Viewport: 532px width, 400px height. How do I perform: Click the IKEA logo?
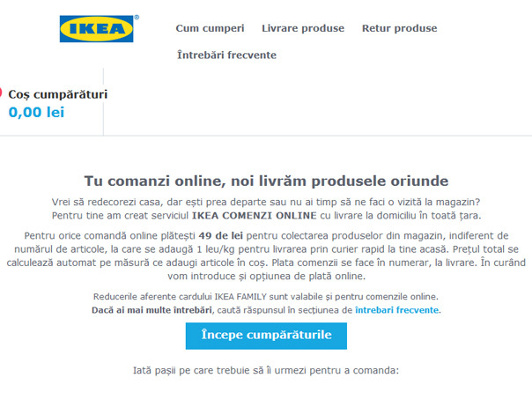96,29
